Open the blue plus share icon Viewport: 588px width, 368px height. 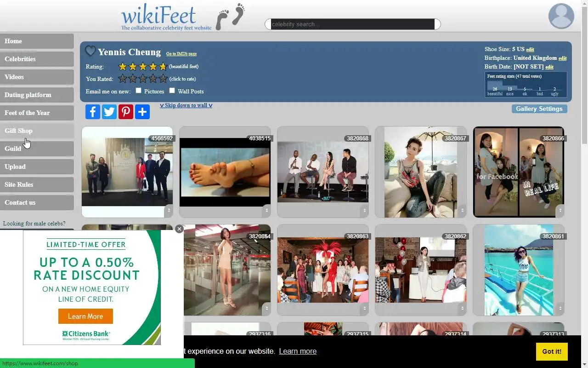point(142,112)
